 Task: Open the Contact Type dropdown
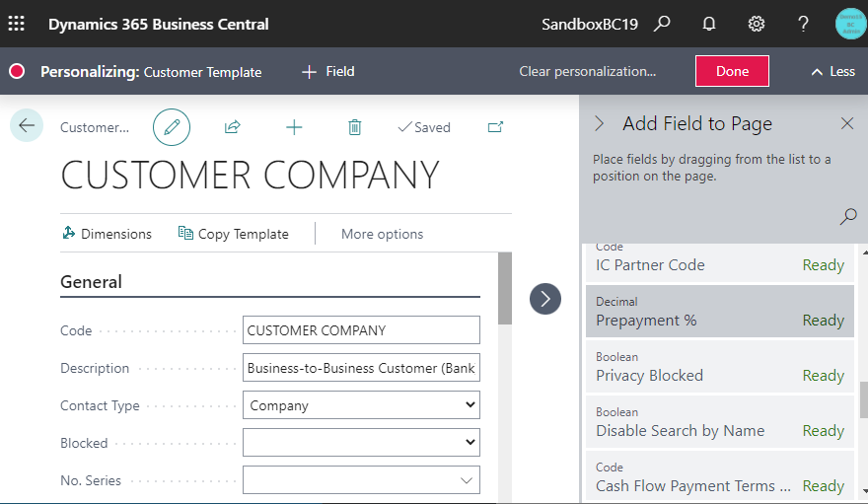tap(361, 405)
